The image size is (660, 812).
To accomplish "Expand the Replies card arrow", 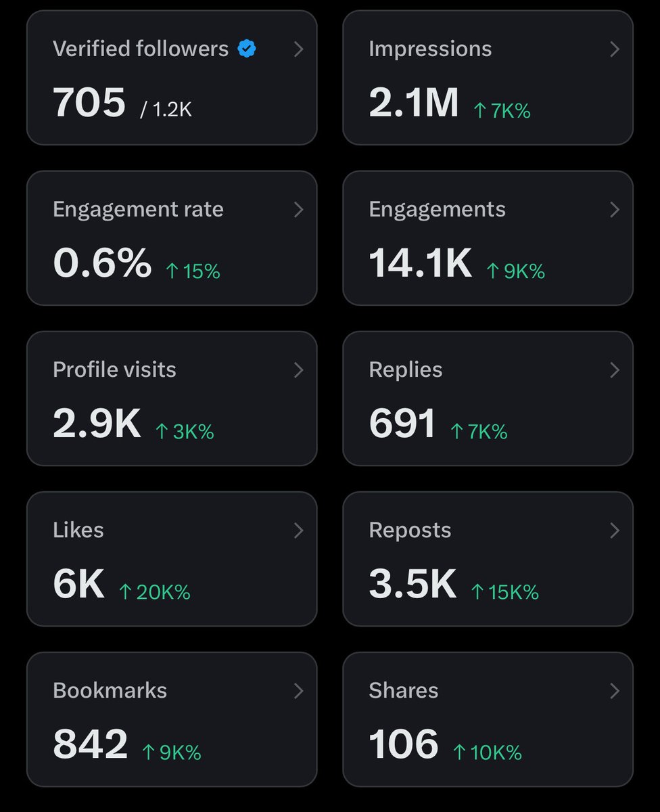I will pos(615,370).
